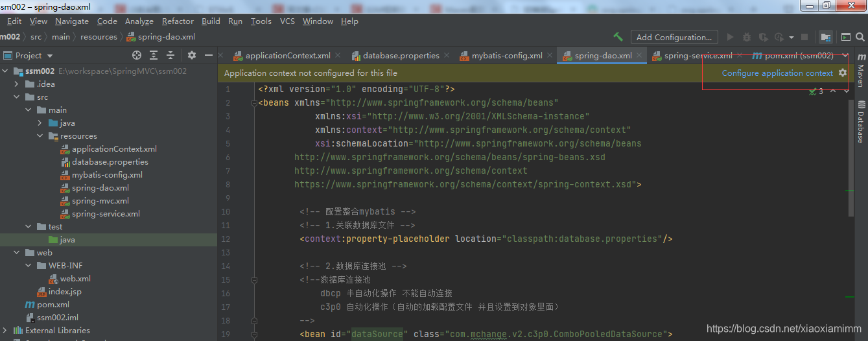Screen dimensions: 868x341
Task: Expand the java folder under main
Action: tap(41, 123)
